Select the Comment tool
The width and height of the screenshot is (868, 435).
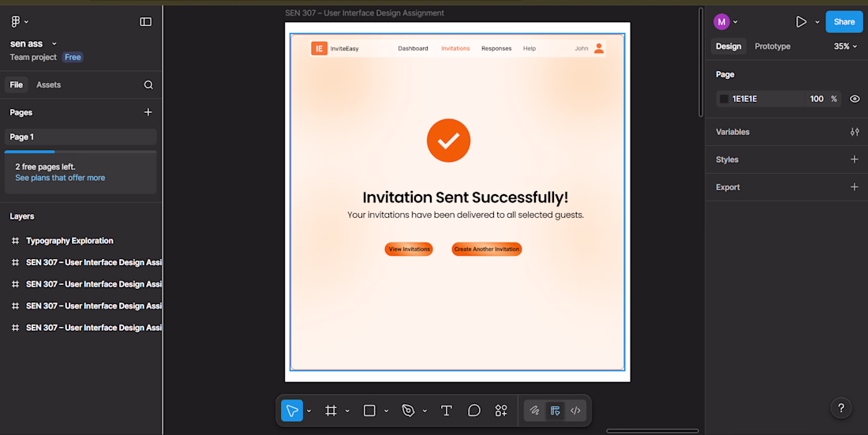click(474, 411)
